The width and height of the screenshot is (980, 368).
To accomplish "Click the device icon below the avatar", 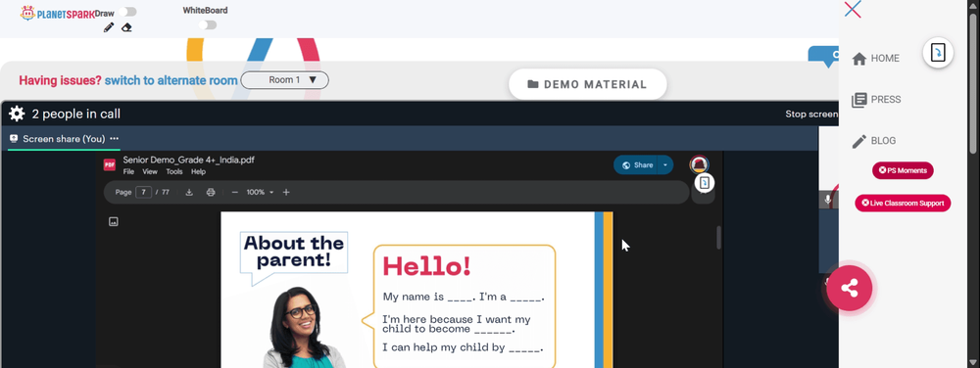I will click(705, 183).
